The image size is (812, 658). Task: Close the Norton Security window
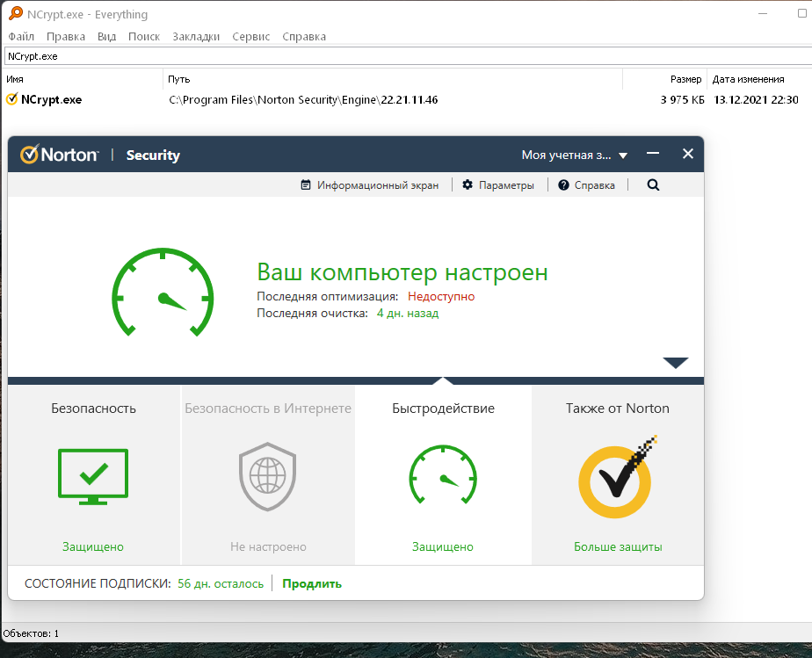point(688,154)
